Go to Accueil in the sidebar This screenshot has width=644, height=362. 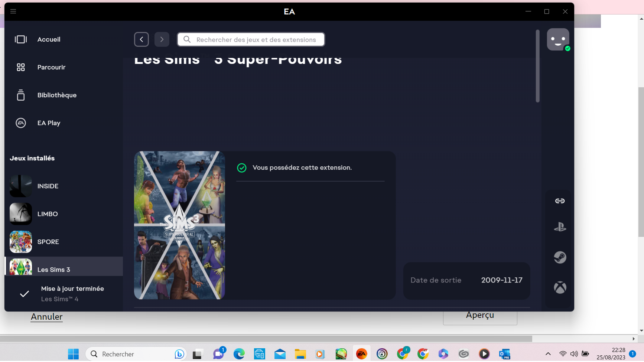coord(49,39)
